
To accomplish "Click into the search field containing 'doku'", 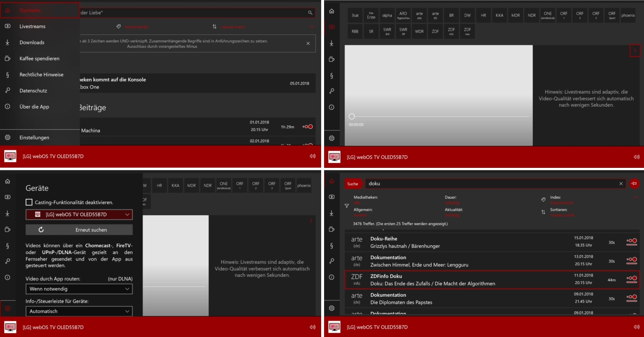I will [x=496, y=183].
